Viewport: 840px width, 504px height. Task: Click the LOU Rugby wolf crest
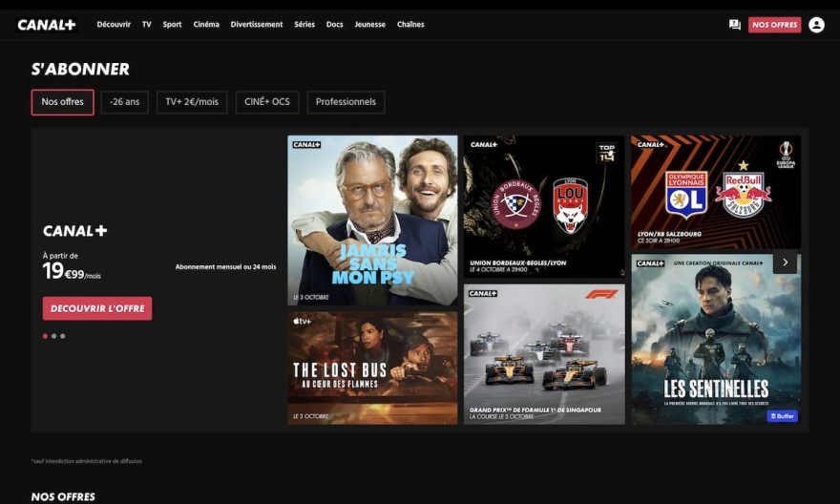(x=570, y=205)
